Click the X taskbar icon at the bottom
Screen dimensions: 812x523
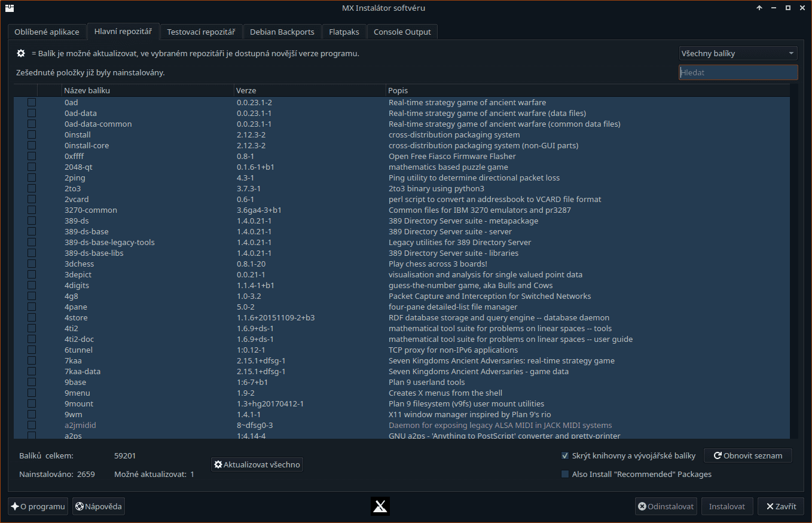click(380, 506)
